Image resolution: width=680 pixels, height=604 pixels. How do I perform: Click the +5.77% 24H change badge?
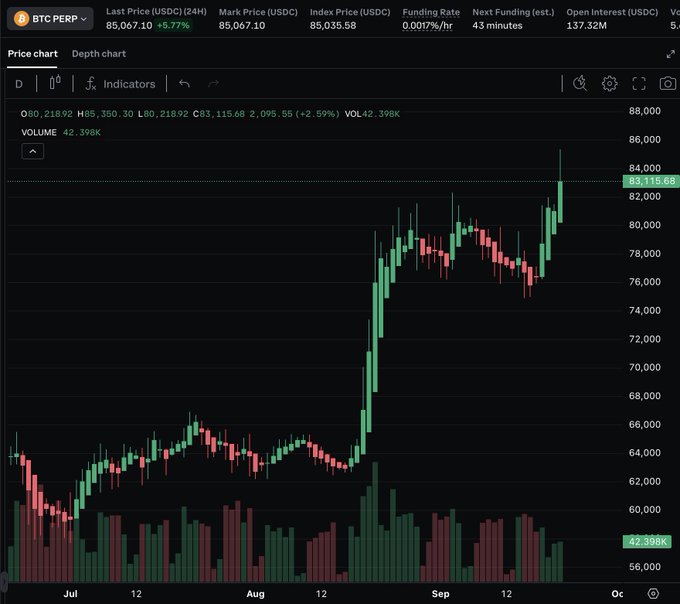tap(173, 26)
